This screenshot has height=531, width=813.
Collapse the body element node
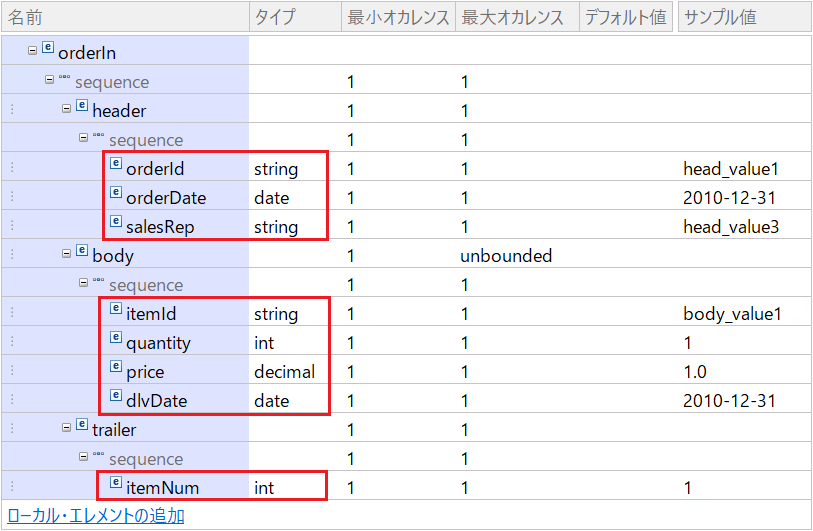pyautogui.click(x=66, y=254)
